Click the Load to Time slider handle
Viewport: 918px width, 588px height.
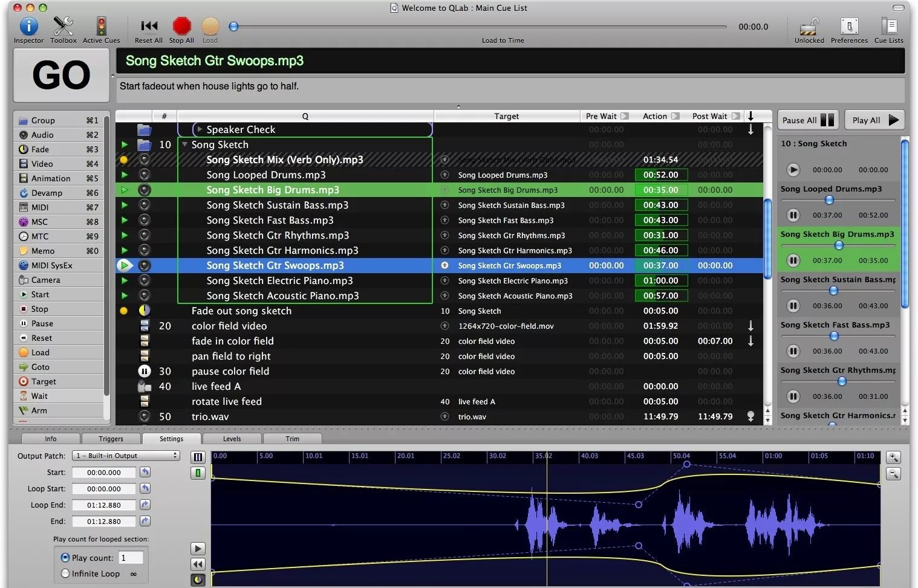[233, 27]
